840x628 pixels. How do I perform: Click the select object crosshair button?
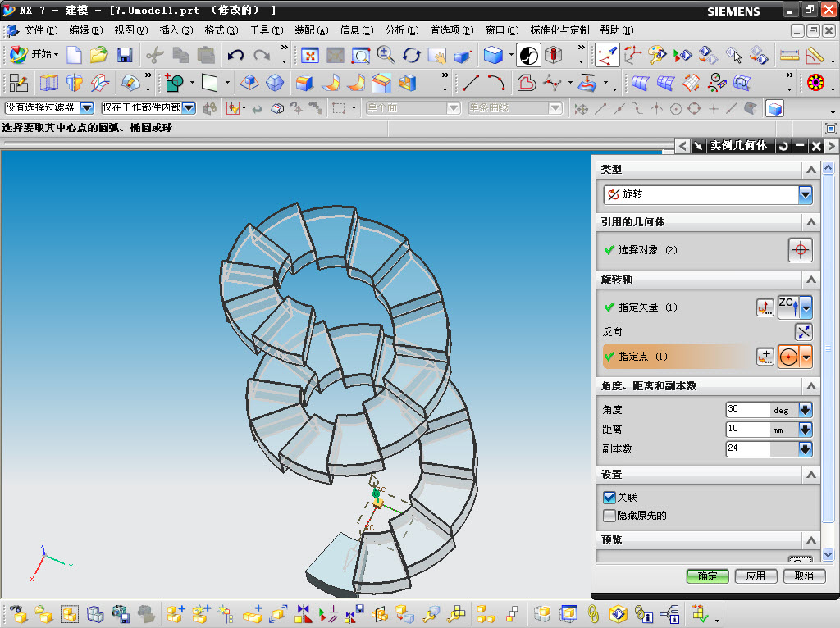pos(801,250)
